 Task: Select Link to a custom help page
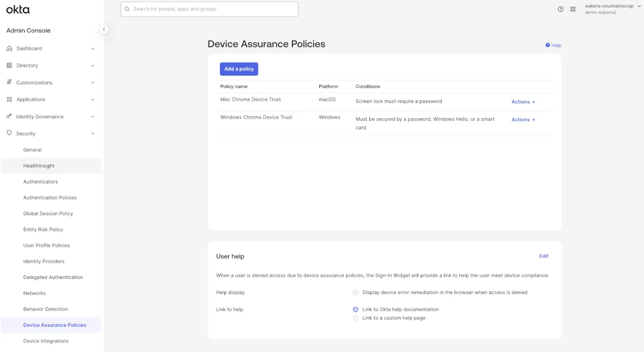coord(355,318)
